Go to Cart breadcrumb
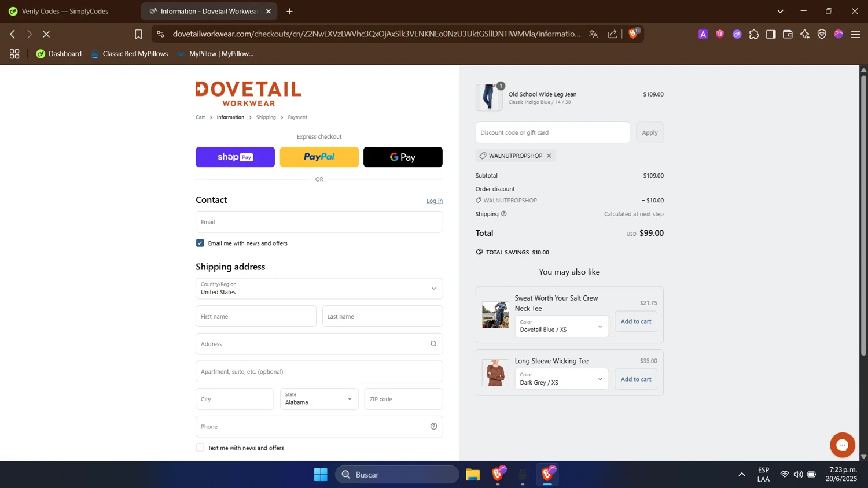868x488 pixels. click(200, 117)
